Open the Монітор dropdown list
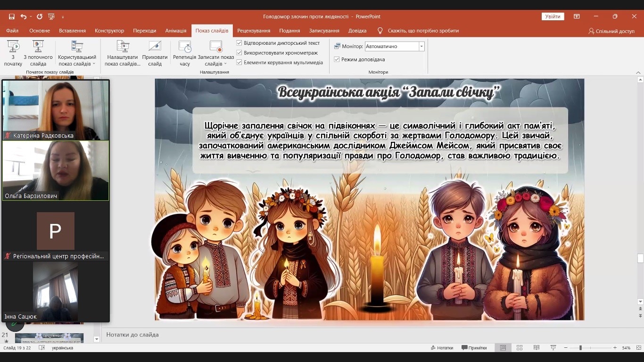The image size is (644, 362). 421,46
